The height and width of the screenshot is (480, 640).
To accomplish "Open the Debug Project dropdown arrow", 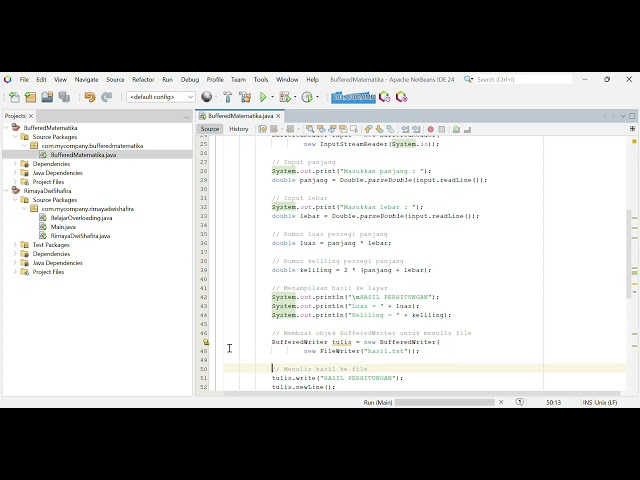I will coord(295,97).
